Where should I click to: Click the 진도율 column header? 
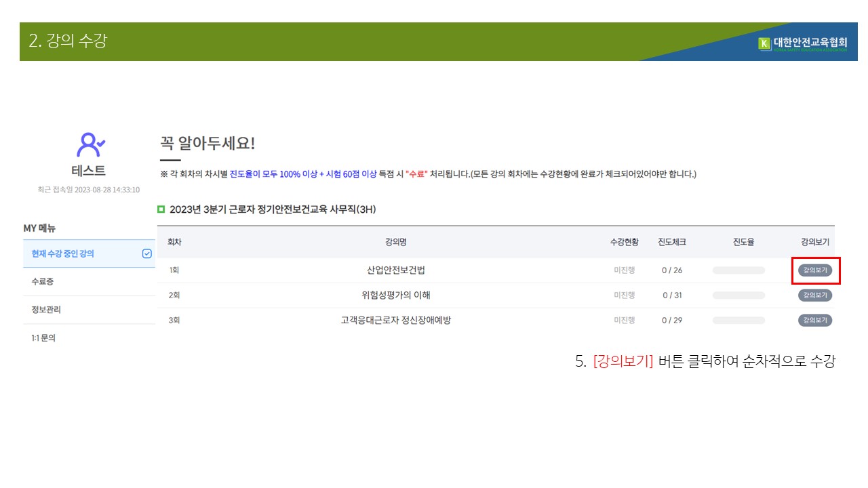[743, 242]
